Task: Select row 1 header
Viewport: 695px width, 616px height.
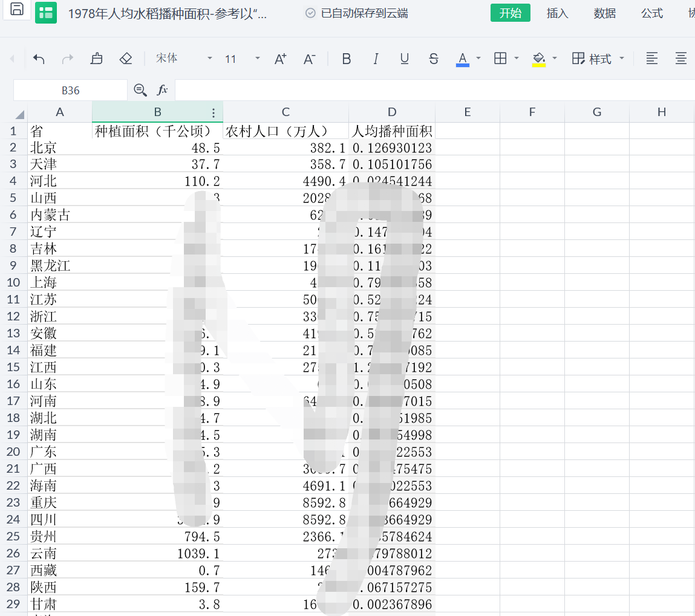Action: (13, 131)
